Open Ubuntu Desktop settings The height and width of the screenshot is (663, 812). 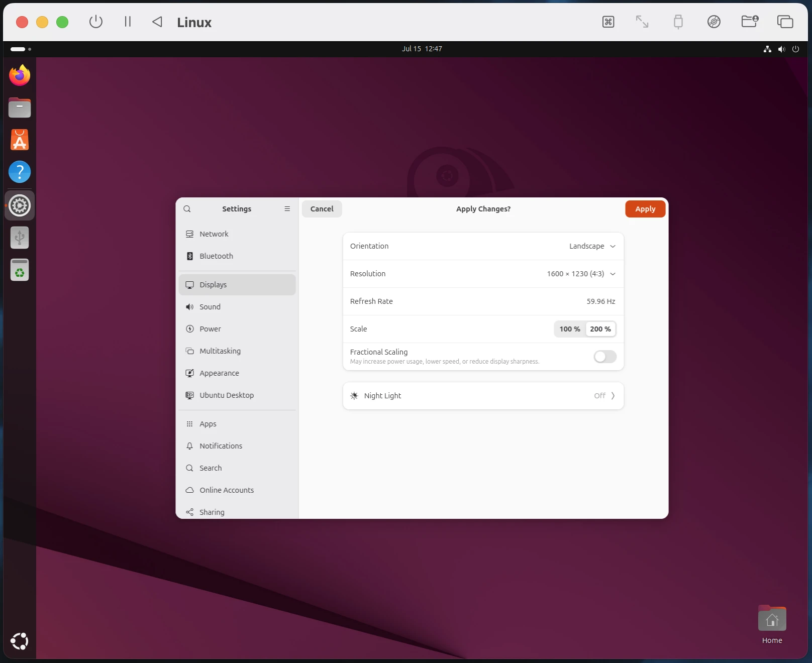(237, 395)
